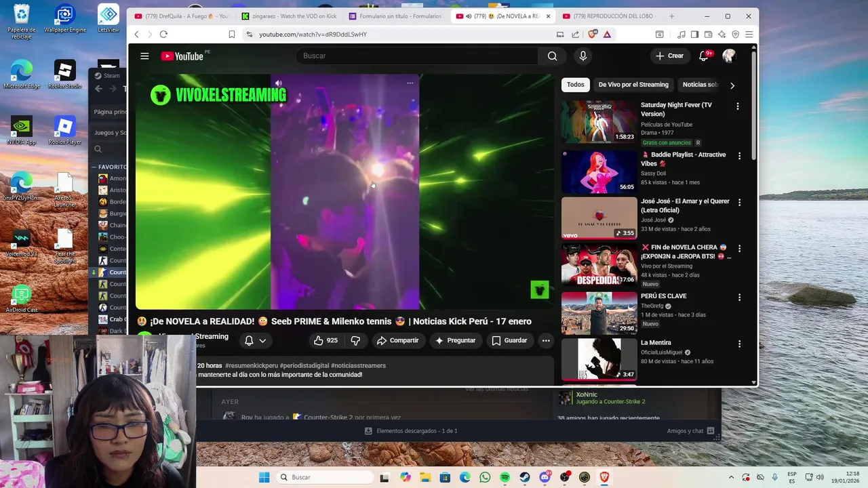Dislike the video with thumbs-down button
The width and height of the screenshot is (868, 488).
coord(355,340)
